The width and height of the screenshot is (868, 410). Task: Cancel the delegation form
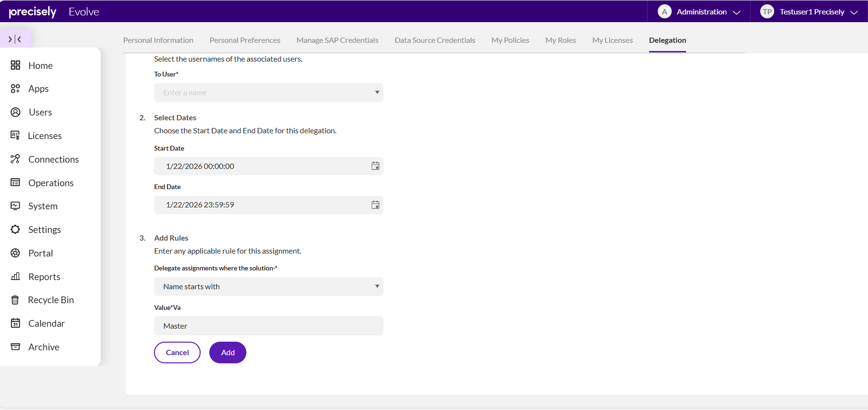[177, 352]
